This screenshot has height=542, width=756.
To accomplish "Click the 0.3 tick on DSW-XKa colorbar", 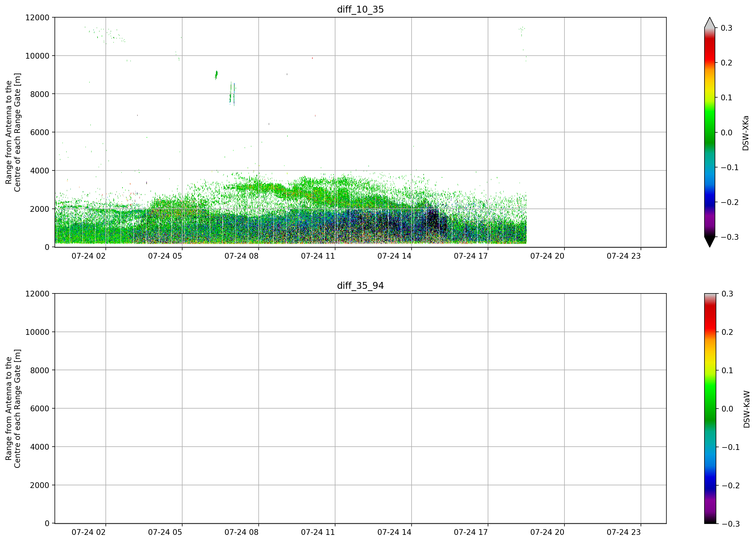I will (x=727, y=28).
